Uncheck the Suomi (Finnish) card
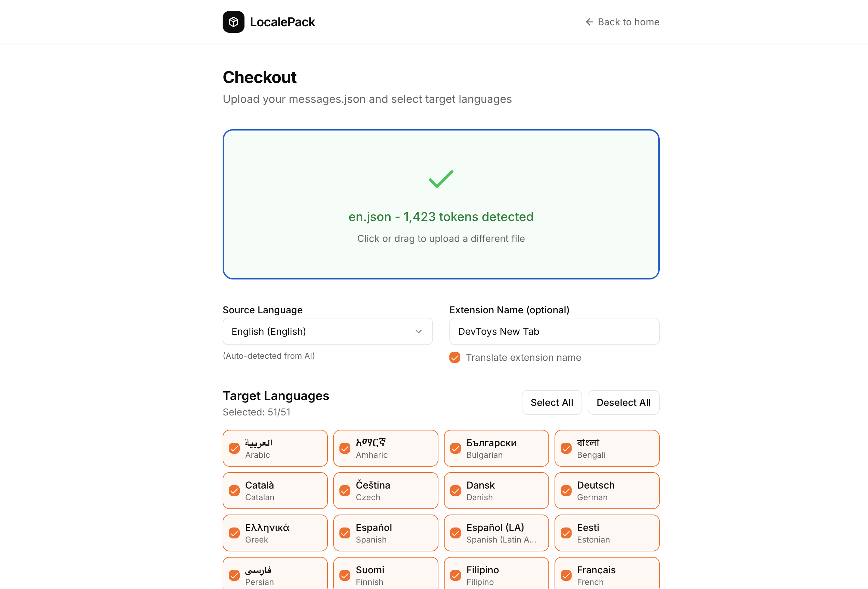 [386, 576]
